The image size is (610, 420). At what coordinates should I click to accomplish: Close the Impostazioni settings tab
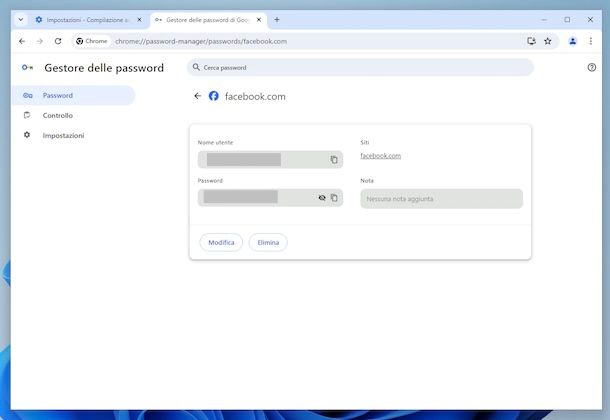(x=139, y=19)
